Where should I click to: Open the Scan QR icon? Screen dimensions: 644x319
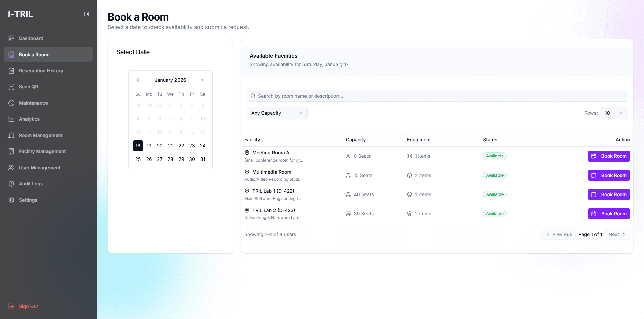point(11,87)
